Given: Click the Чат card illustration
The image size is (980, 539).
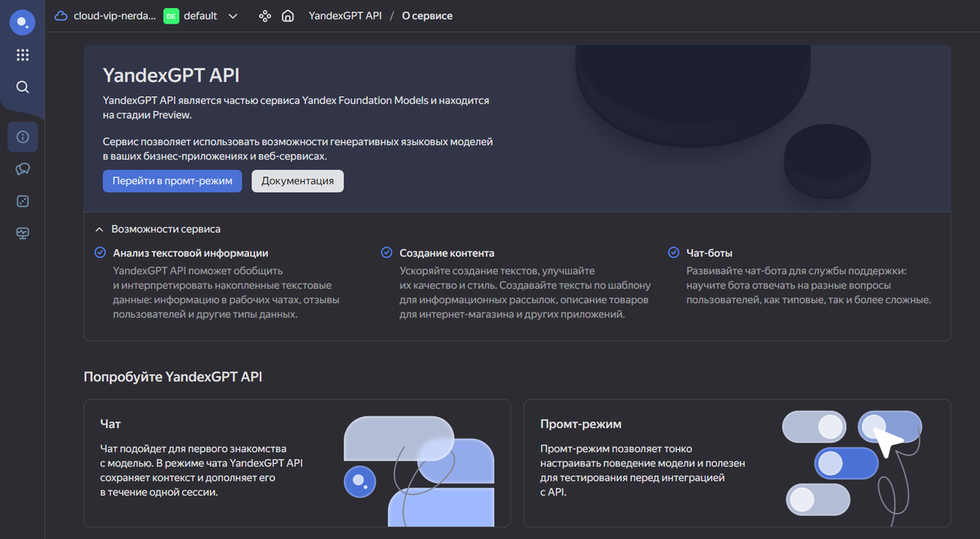Looking at the screenshot, I should [419, 470].
